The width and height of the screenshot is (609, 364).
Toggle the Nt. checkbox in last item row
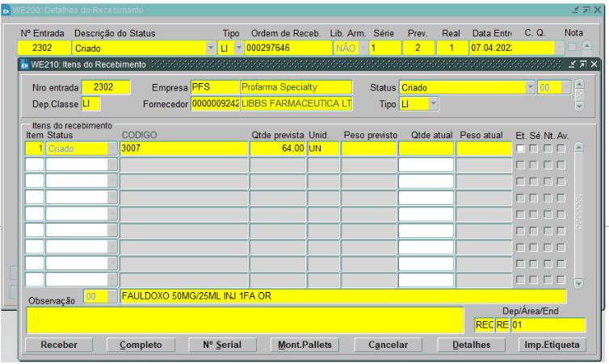(548, 279)
